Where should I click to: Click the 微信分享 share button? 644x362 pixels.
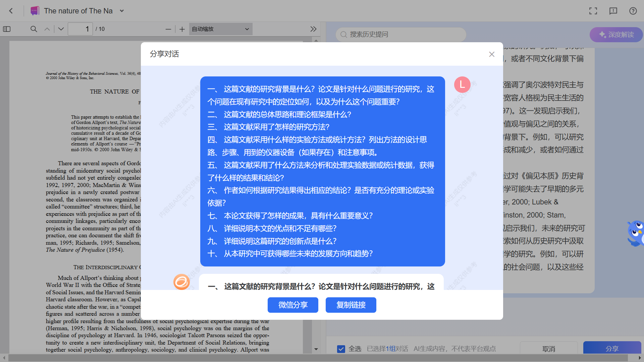tap(292, 305)
